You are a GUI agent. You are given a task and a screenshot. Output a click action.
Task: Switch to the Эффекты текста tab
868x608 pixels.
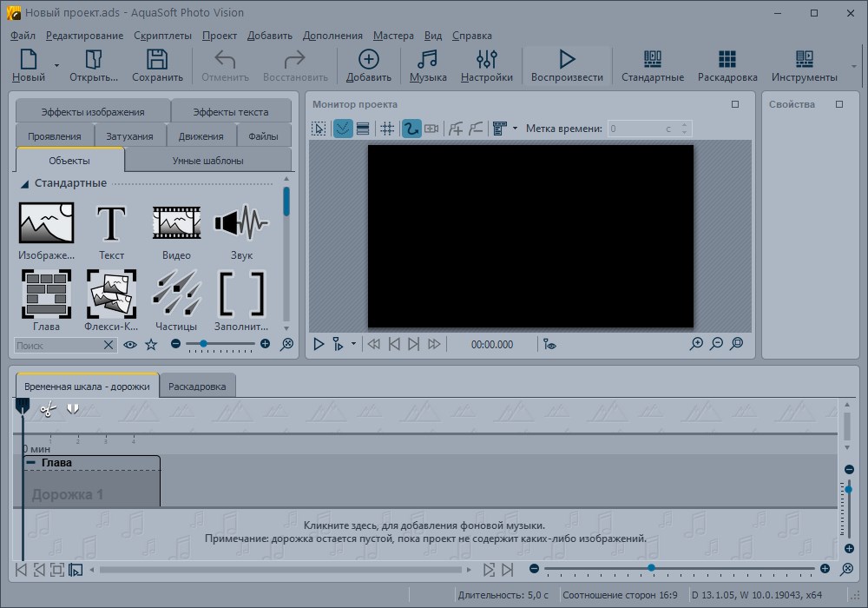(x=232, y=110)
